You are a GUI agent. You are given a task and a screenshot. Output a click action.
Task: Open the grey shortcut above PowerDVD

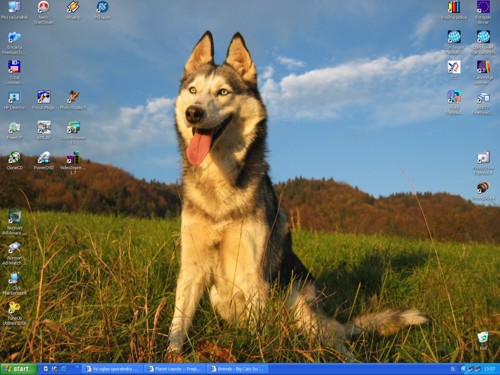43,127
